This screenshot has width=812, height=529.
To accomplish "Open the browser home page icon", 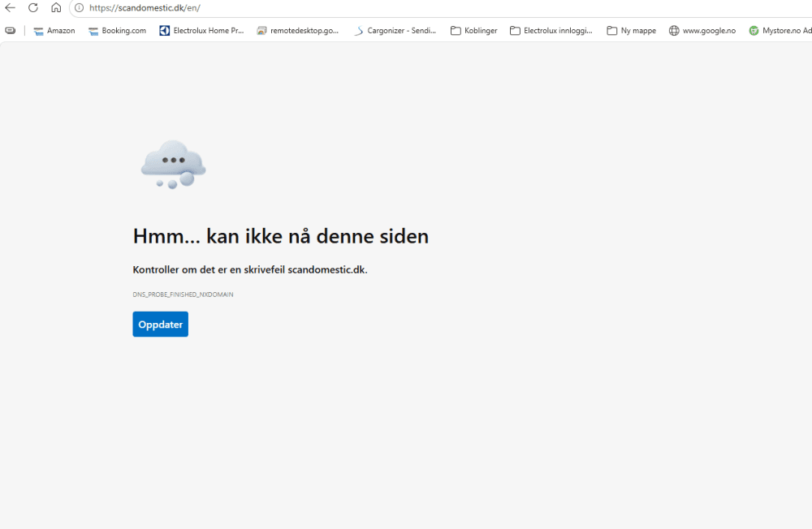I will (x=56, y=8).
